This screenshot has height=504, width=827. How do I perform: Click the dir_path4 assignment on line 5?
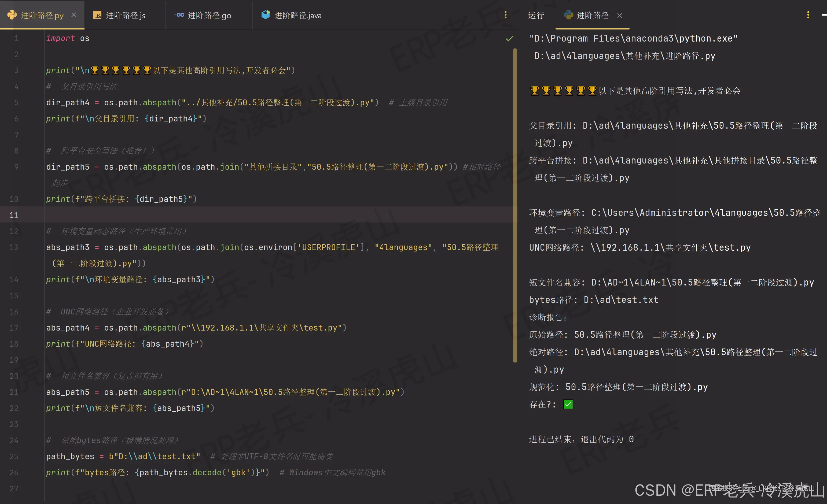coord(212,103)
